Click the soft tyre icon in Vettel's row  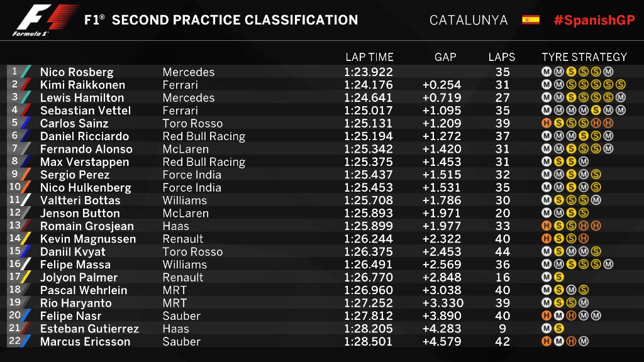596,111
